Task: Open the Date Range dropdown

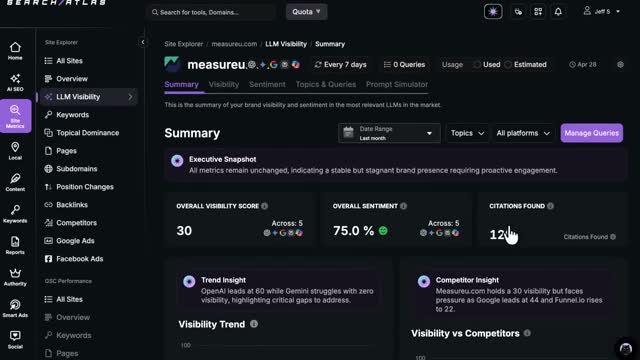Action: pyautogui.click(x=389, y=133)
